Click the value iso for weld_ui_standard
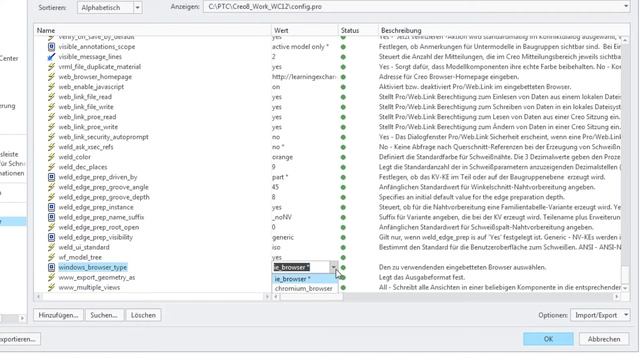 [x=276, y=247]
